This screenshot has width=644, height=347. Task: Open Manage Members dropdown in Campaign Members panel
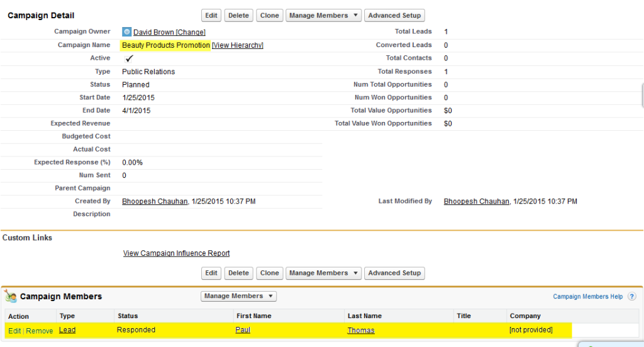click(238, 296)
